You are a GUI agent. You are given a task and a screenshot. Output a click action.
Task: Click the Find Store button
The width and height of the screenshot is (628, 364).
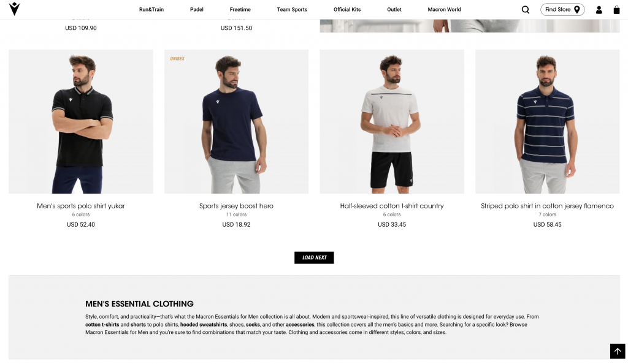(562, 10)
